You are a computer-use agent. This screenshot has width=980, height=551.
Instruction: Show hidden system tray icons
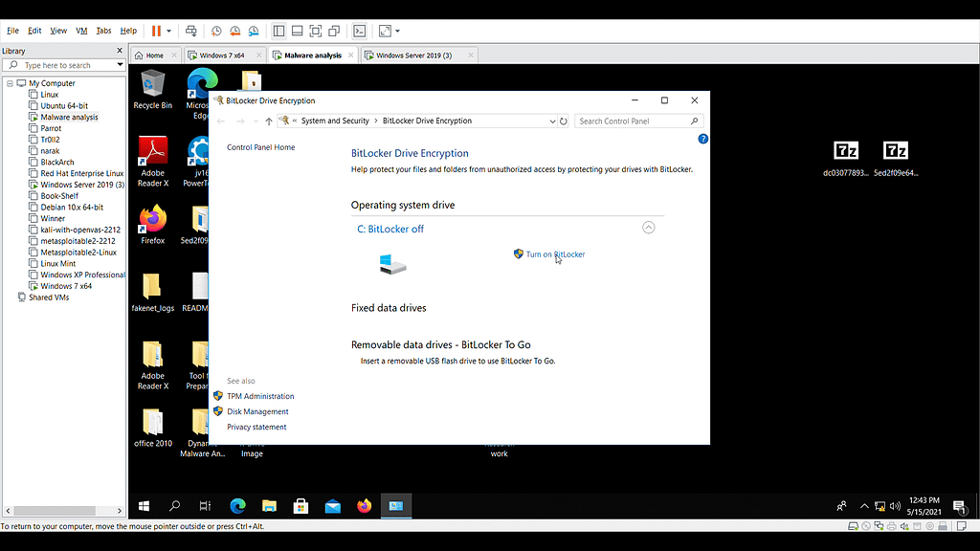pyautogui.click(x=864, y=506)
